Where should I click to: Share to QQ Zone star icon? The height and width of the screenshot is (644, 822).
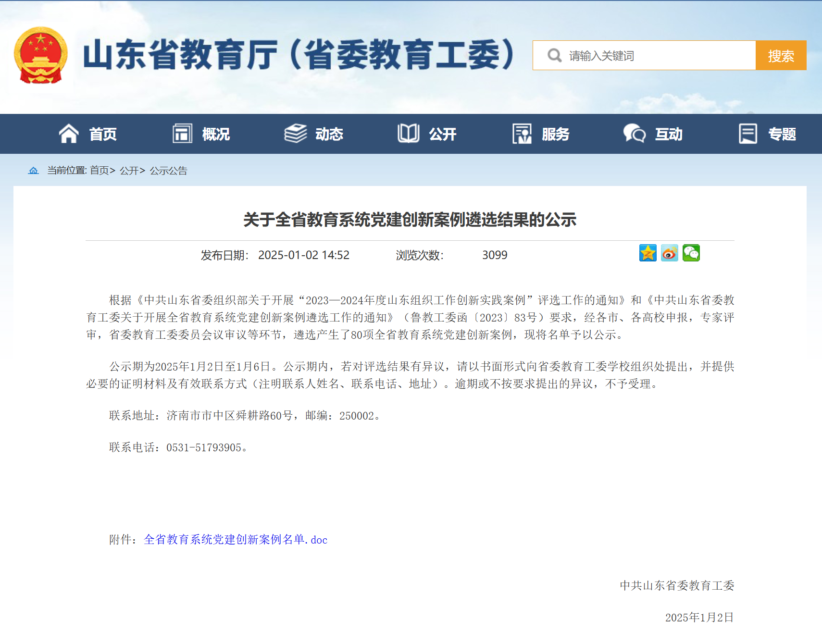tap(648, 253)
